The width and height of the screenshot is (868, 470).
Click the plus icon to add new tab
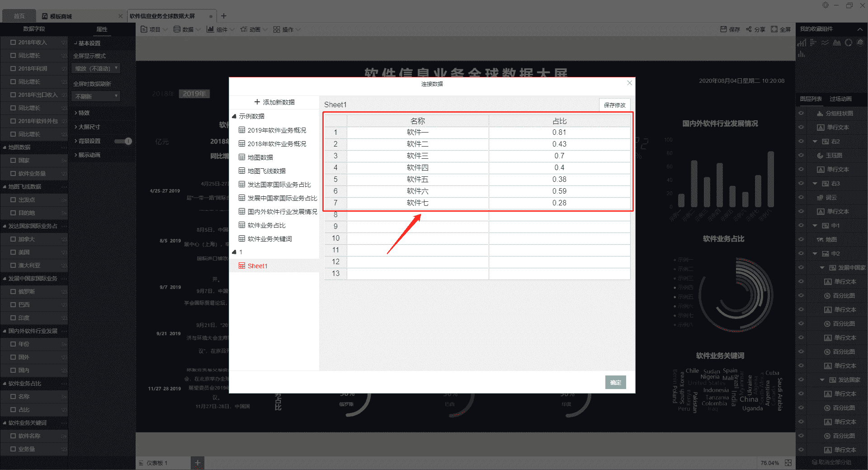click(x=223, y=16)
